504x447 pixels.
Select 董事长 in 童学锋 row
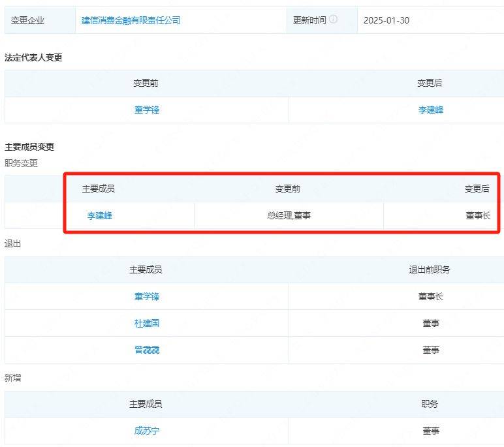[431, 296]
